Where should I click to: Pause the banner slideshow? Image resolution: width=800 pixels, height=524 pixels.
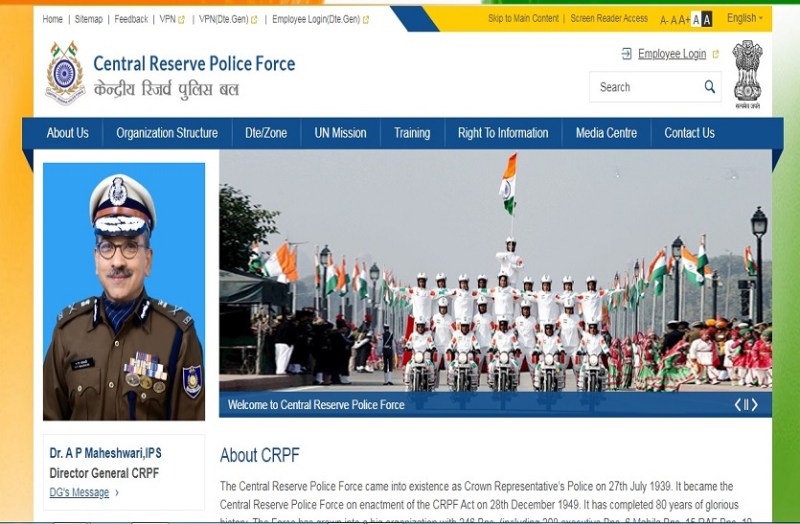pos(746,405)
